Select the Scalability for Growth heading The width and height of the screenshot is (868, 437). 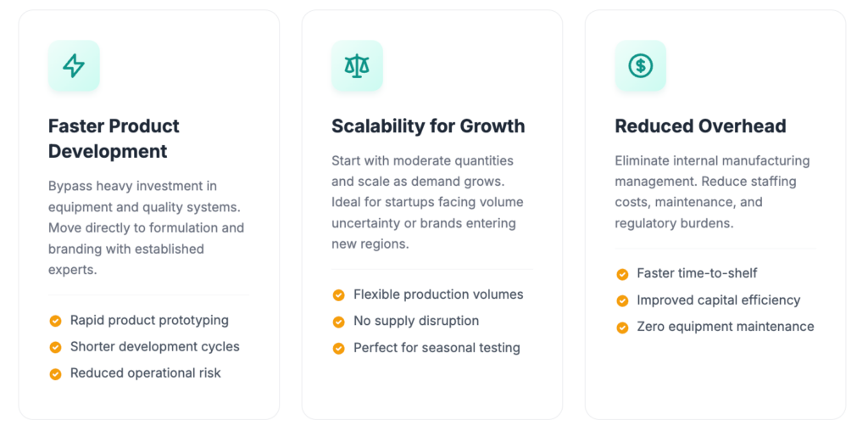(x=428, y=126)
